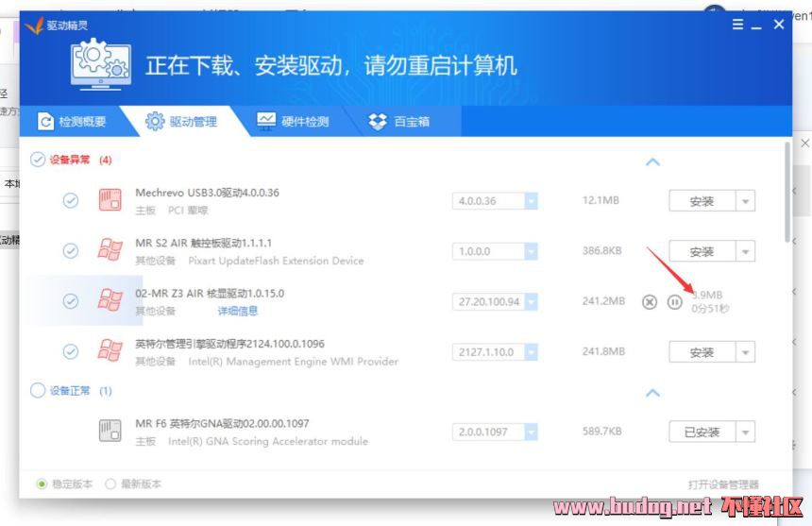Viewport: 812px width, 526px height.
Task: Click 02-MR Z3 AIR 核显 device icon
Action: pos(110,299)
